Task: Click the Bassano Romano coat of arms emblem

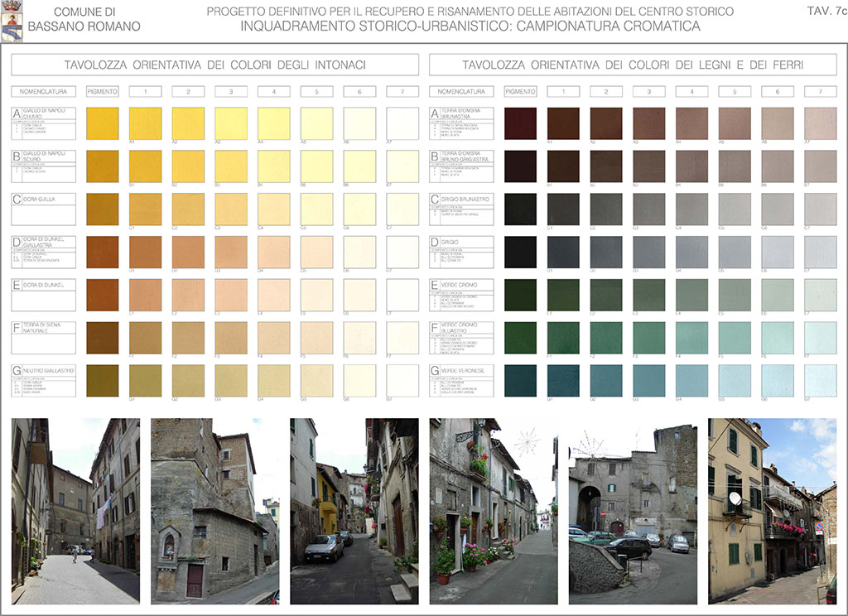Action: (x=12, y=21)
